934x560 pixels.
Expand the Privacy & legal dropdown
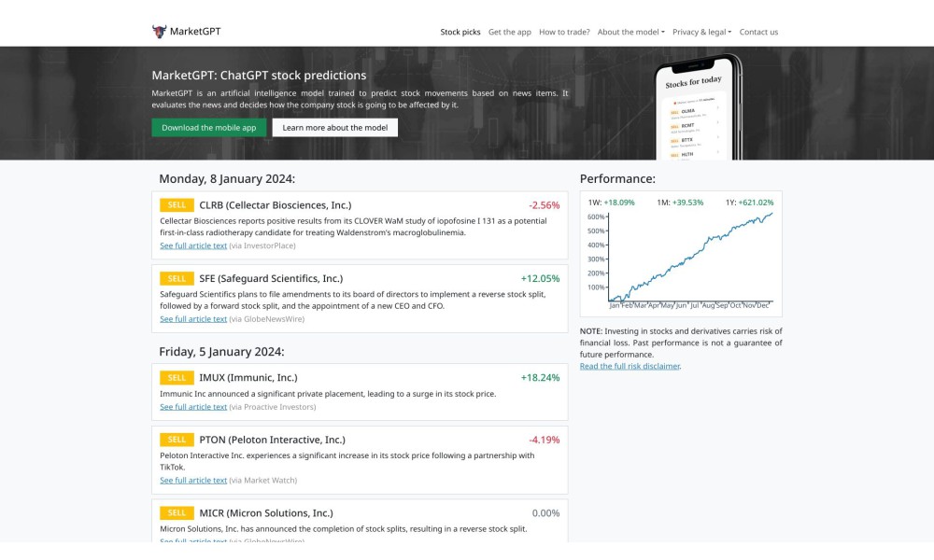701,32
